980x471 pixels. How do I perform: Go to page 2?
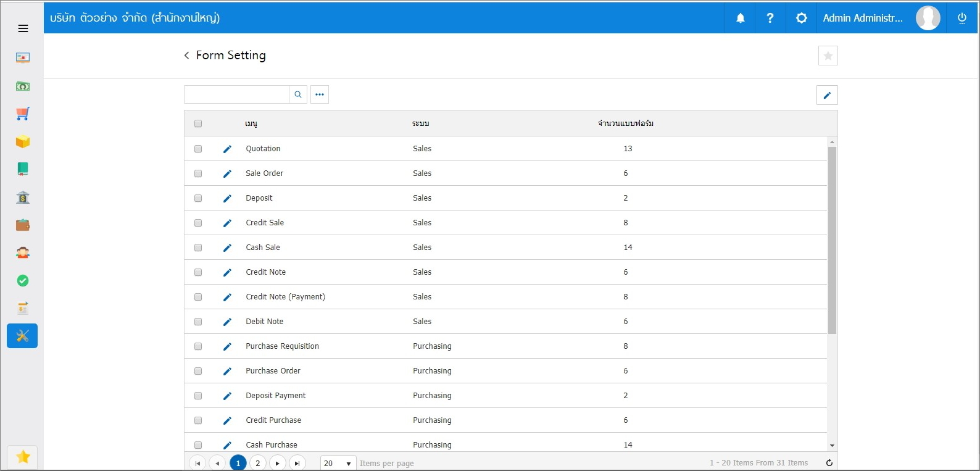[258, 463]
